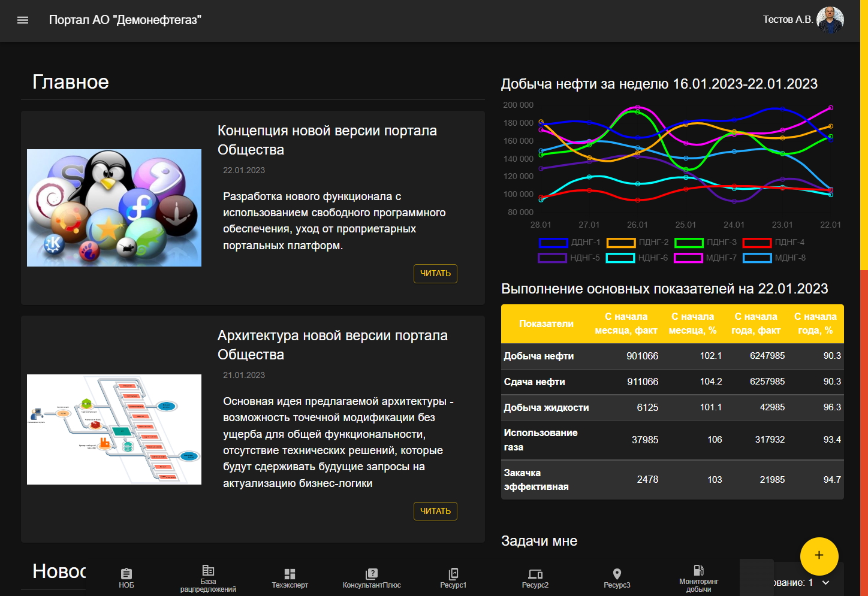Expand the dropdown chevron near Задачи мне
Screen dimensions: 868x596
tap(825, 583)
